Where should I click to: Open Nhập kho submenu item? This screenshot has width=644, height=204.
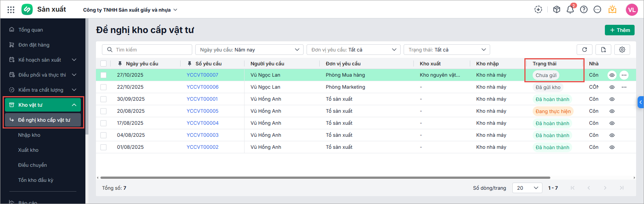[29, 135]
